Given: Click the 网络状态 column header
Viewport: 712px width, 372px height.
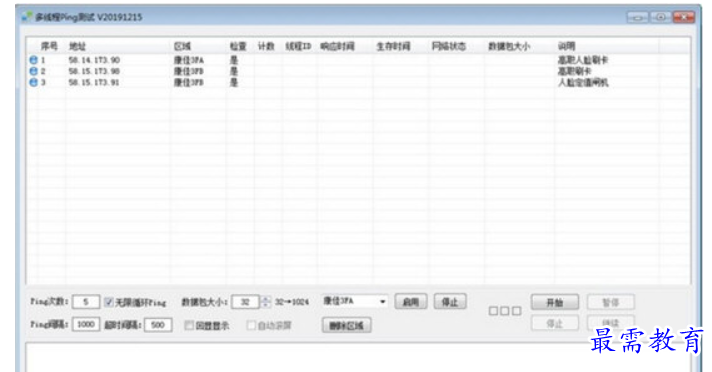Looking at the screenshot, I should (449, 46).
